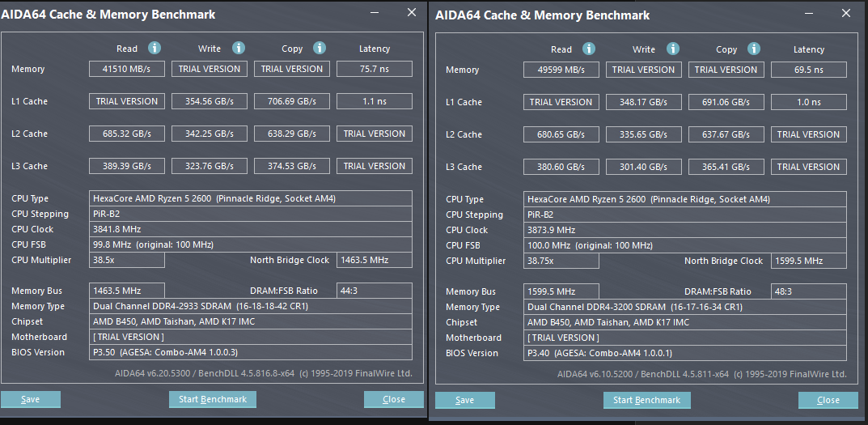Click the Read info icon in left window
The image size is (868, 425).
155,49
